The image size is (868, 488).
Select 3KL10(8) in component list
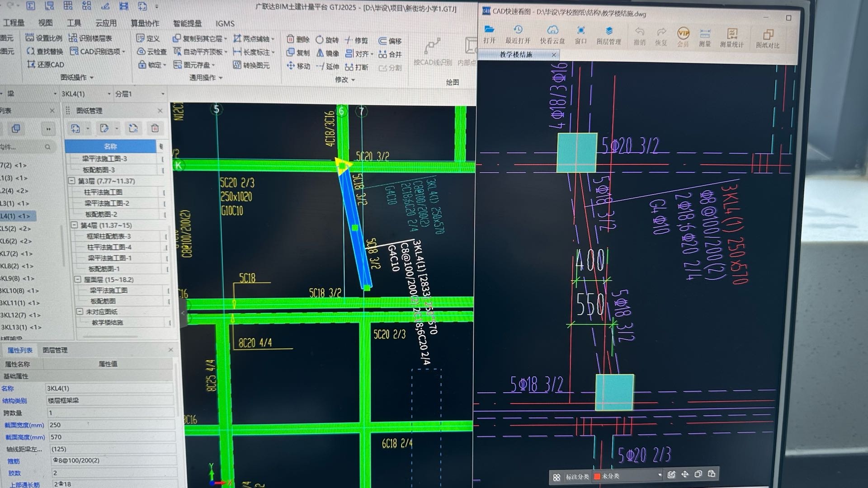(x=19, y=291)
